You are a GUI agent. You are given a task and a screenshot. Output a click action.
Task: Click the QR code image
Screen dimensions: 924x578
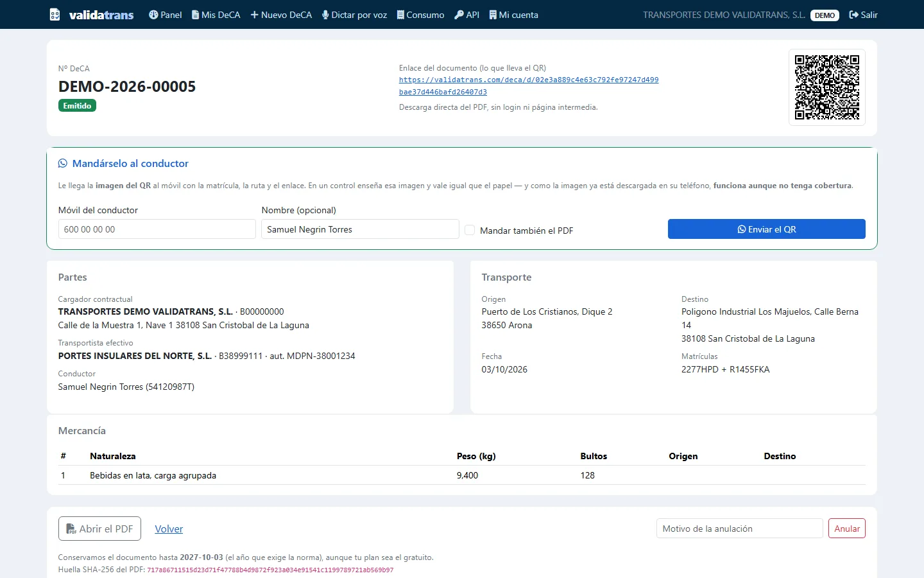pos(827,87)
